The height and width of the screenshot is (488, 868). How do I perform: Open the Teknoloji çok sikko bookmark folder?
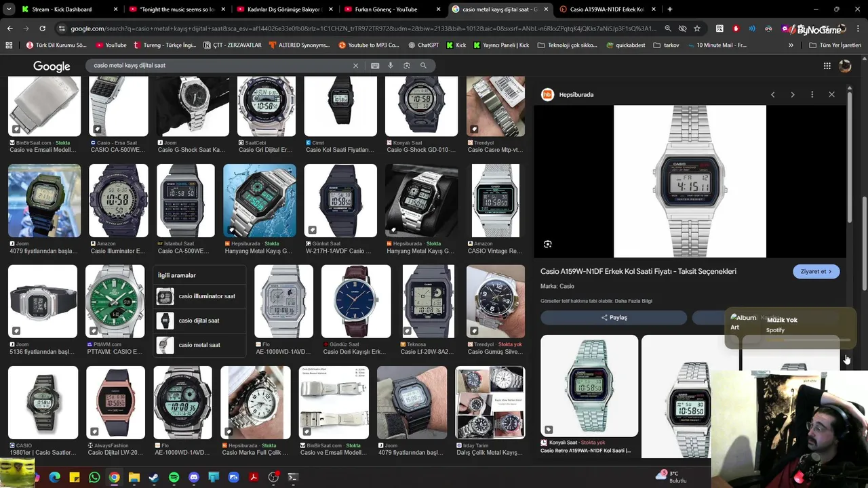click(x=567, y=45)
